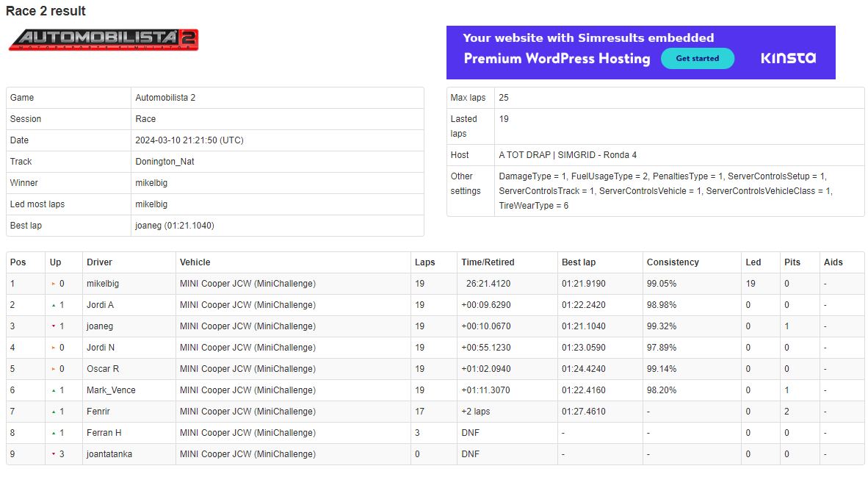The height and width of the screenshot is (477, 868).
Task: Click the Led value 19 in mikelbig's row
Action: [x=750, y=284]
